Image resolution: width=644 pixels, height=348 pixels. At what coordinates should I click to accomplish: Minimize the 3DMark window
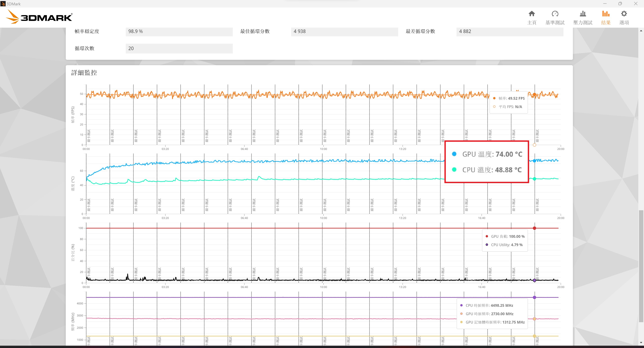point(605,4)
